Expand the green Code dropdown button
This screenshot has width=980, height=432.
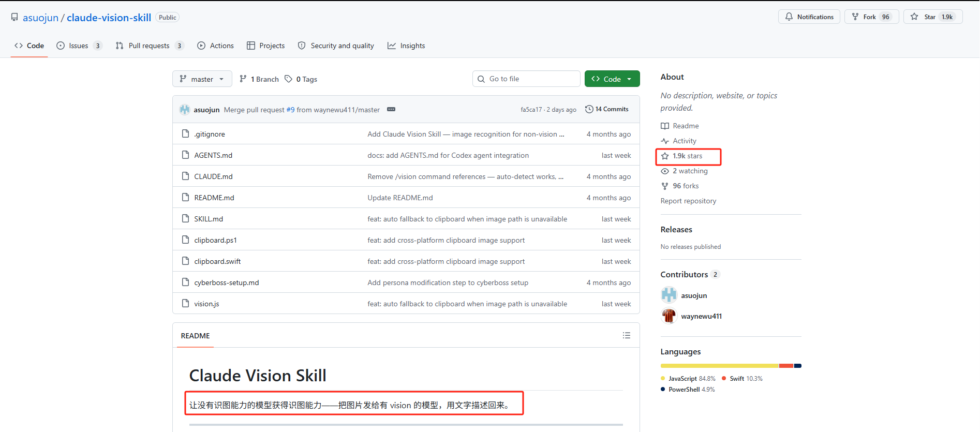[x=612, y=79]
